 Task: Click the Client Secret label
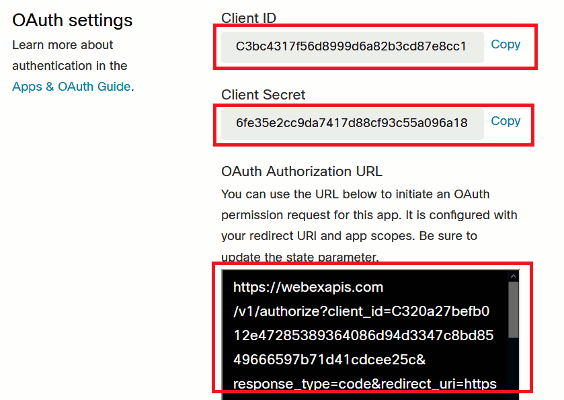pyautogui.click(x=263, y=95)
